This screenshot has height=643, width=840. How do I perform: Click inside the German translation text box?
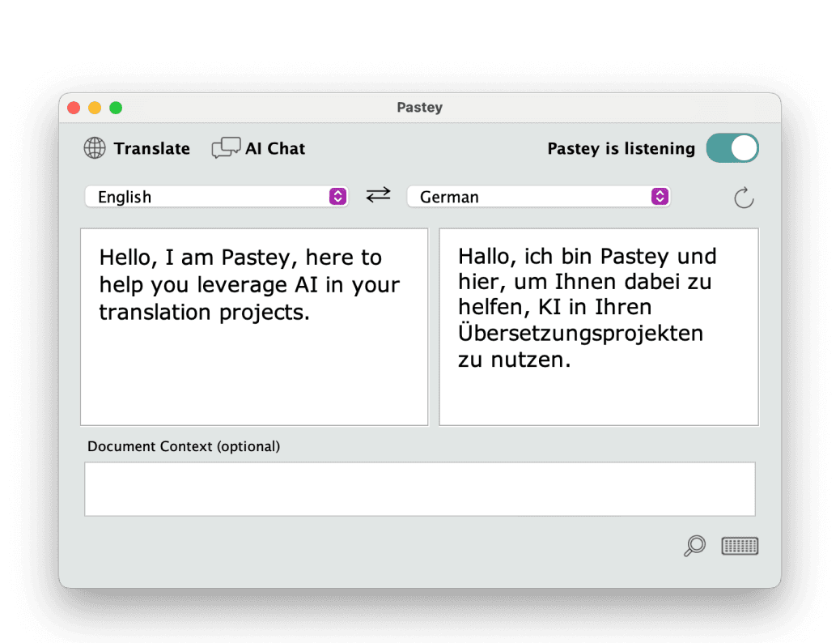(x=599, y=326)
